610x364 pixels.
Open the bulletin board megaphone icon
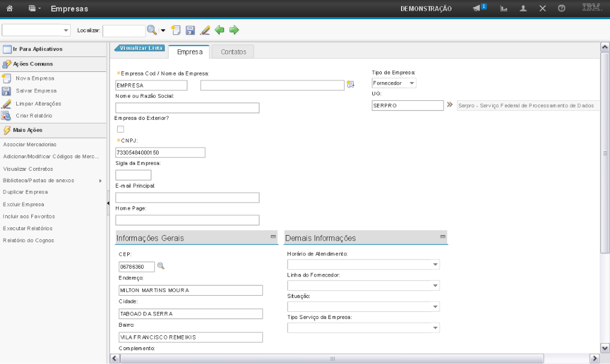click(478, 8)
